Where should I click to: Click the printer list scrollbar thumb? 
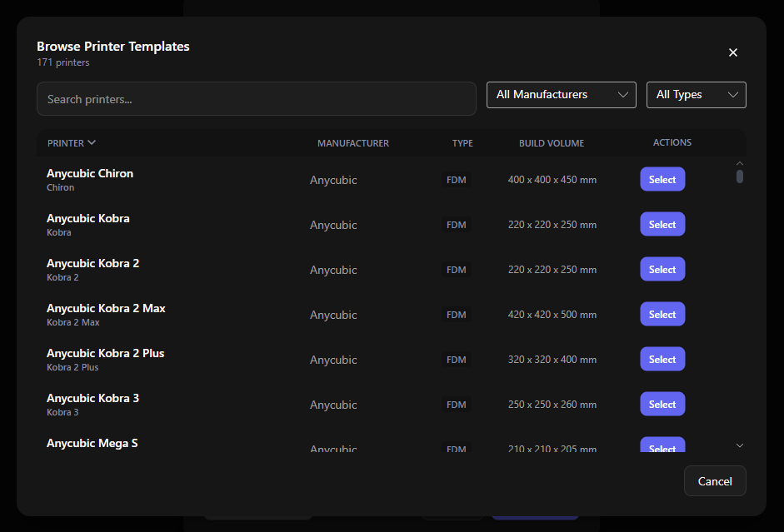click(x=740, y=177)
